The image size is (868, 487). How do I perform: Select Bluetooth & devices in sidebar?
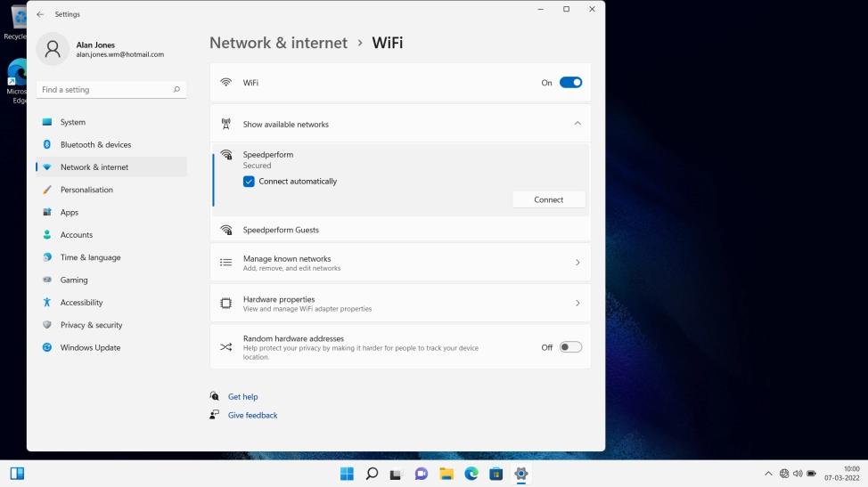[x=95, y=144]
